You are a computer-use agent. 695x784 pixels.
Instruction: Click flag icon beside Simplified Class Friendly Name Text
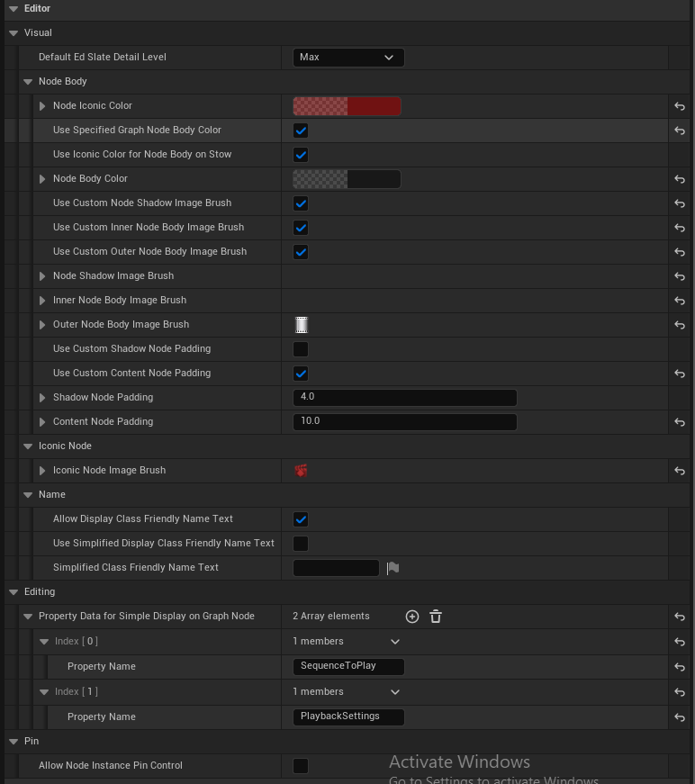393,568
